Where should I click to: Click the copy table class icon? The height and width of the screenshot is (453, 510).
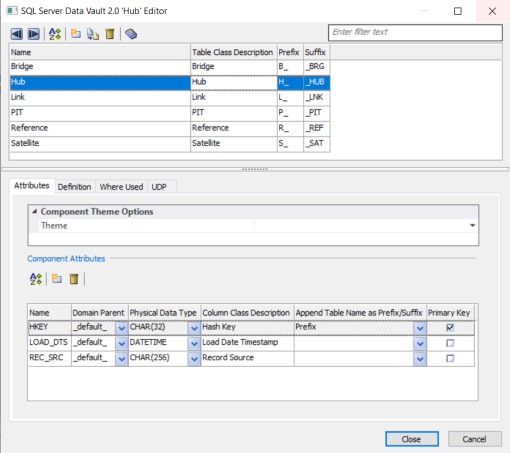(93, 34)
